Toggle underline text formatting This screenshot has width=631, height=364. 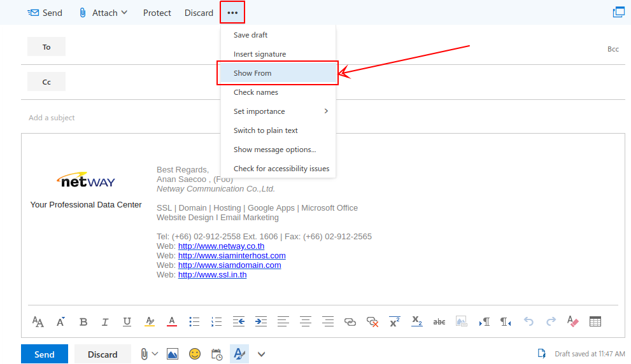point(127,322)
